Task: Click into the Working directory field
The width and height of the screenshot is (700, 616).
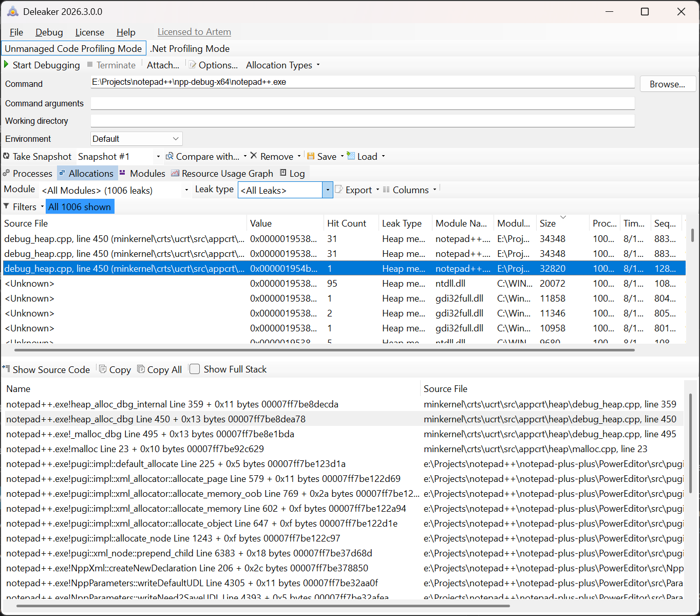Action: [x=363, y=121]
